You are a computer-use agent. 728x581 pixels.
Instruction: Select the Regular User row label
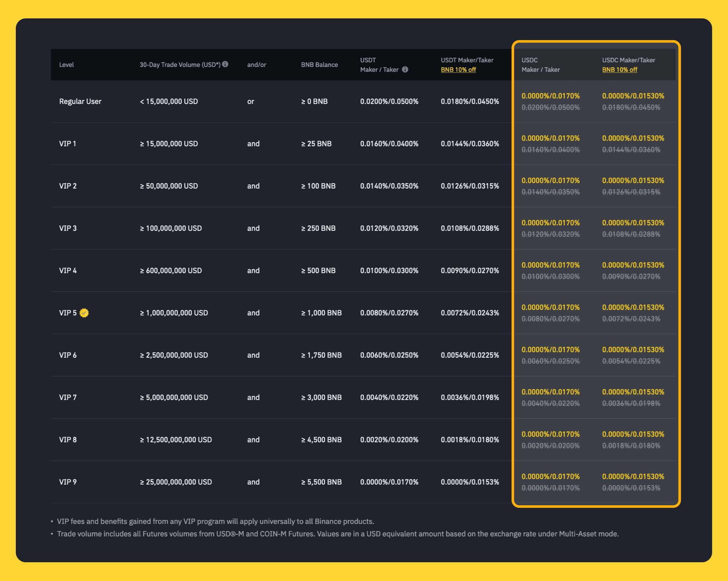pos(80,101)
